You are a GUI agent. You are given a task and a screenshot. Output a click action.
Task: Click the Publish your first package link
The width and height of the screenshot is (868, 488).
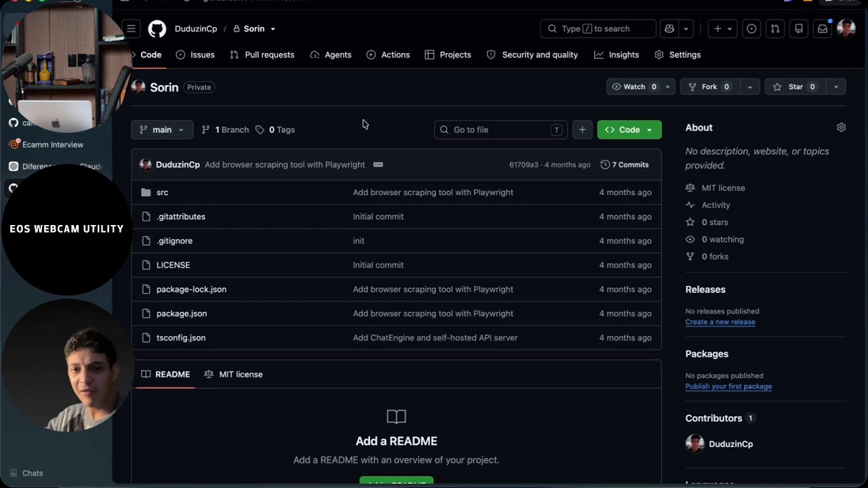coord(728,386)
